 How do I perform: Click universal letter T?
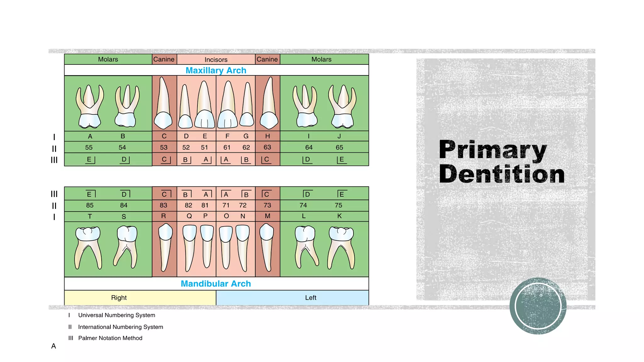[x=90, y=217]
